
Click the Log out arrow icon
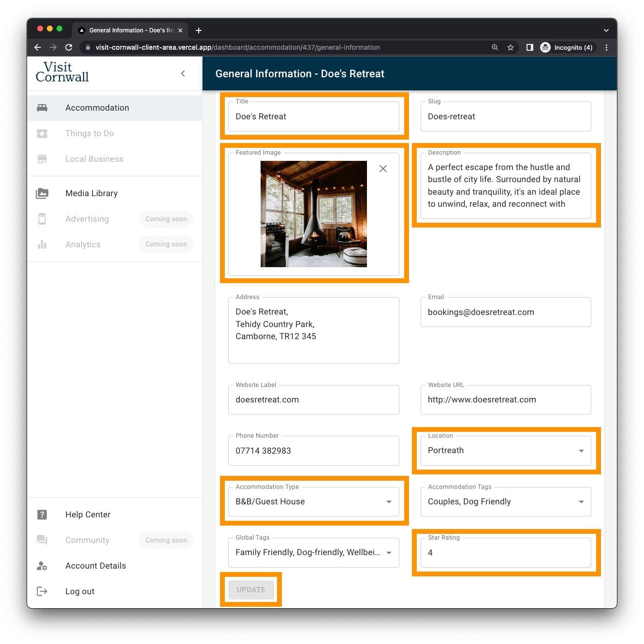click(42, 591)
